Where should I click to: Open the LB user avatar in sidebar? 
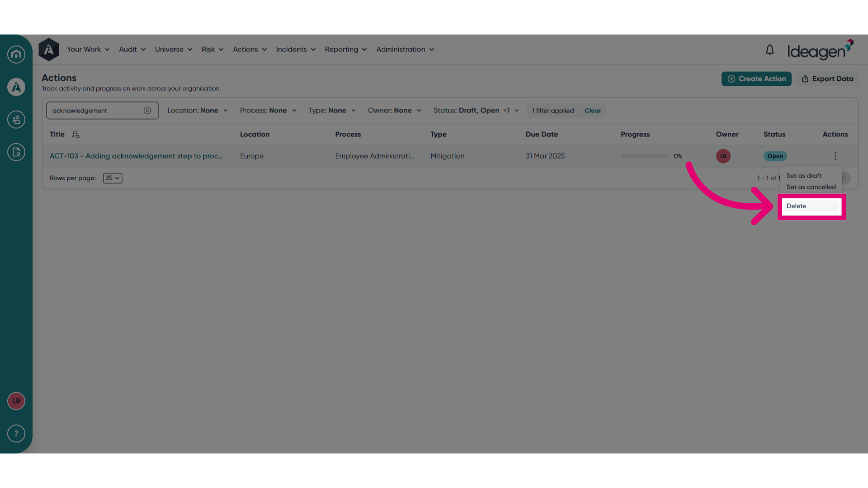pos(16,401)
